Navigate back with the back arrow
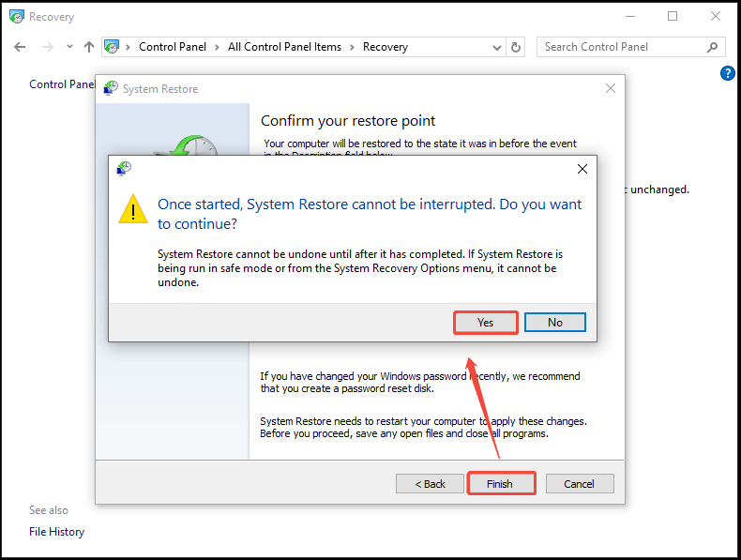741x560 pixels. tap(20, 47)
